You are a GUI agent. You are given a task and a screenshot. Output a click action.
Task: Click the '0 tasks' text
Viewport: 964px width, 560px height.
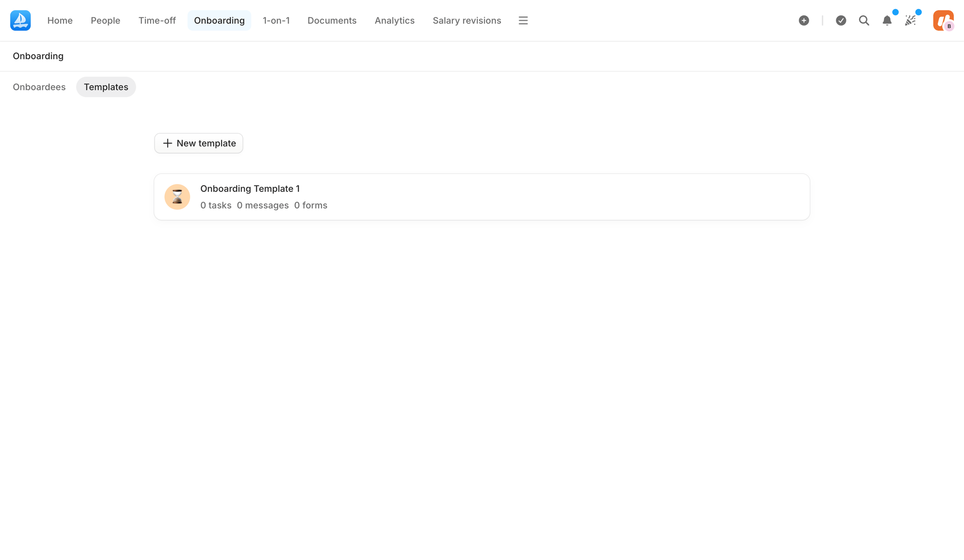click(216, 205)
